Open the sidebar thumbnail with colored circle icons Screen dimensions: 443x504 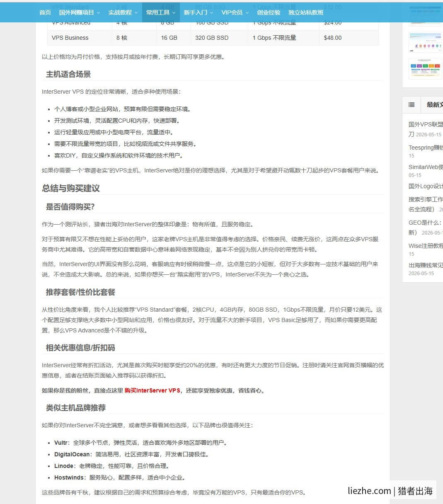(x=425, y=43)
